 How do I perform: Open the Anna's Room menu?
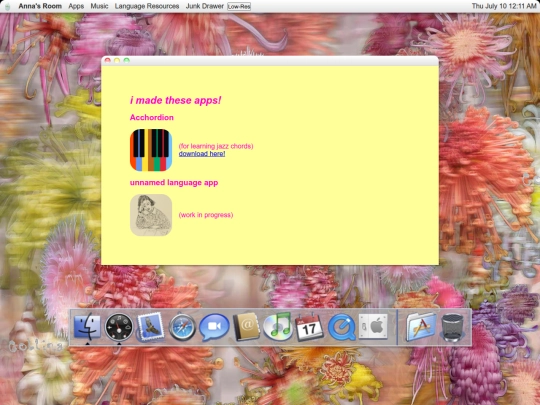click(40, 6)
